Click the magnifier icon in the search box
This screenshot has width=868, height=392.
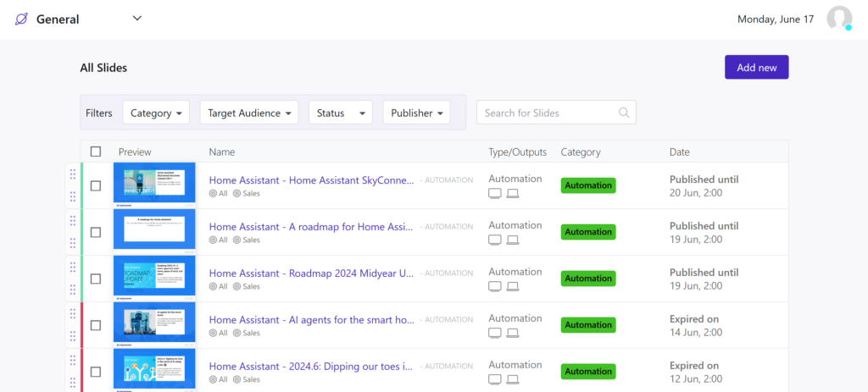(624, 113)
